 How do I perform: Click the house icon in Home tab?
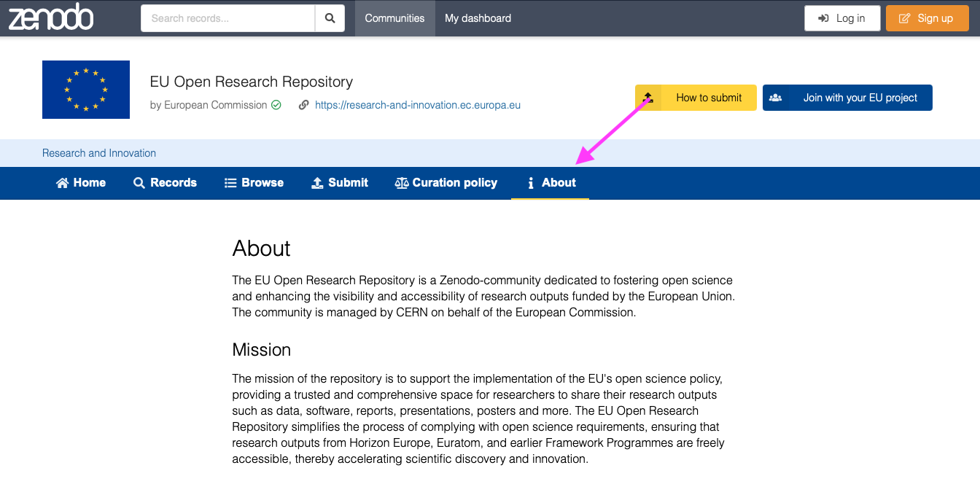[63, 183]
